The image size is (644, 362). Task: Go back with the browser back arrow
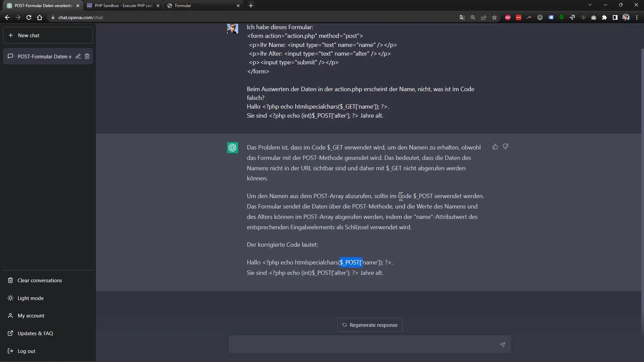7,17
